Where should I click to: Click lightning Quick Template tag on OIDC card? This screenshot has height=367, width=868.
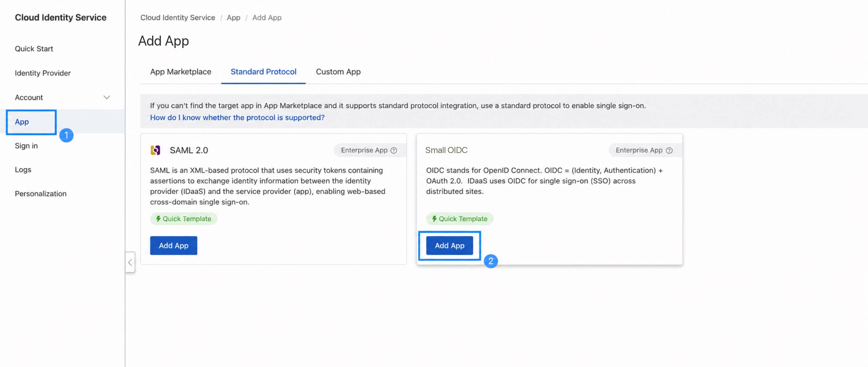(460, 219)
